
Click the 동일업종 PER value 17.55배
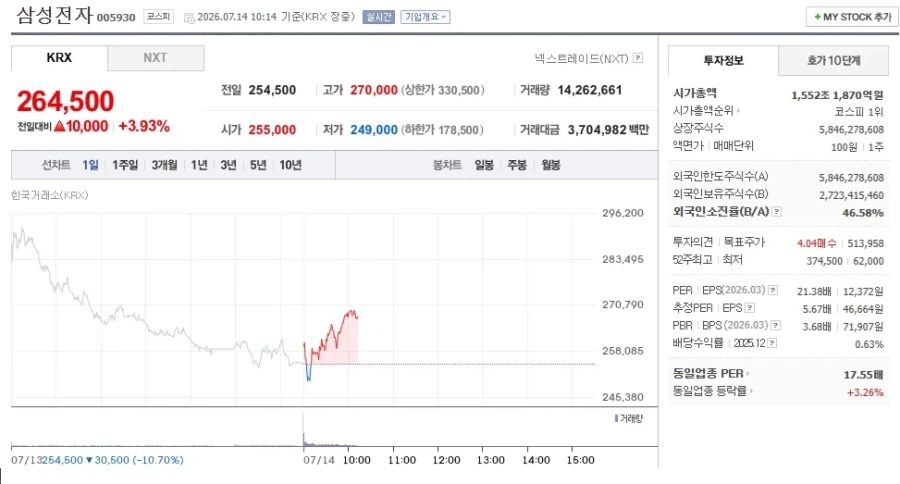click(x=863, y=375)
